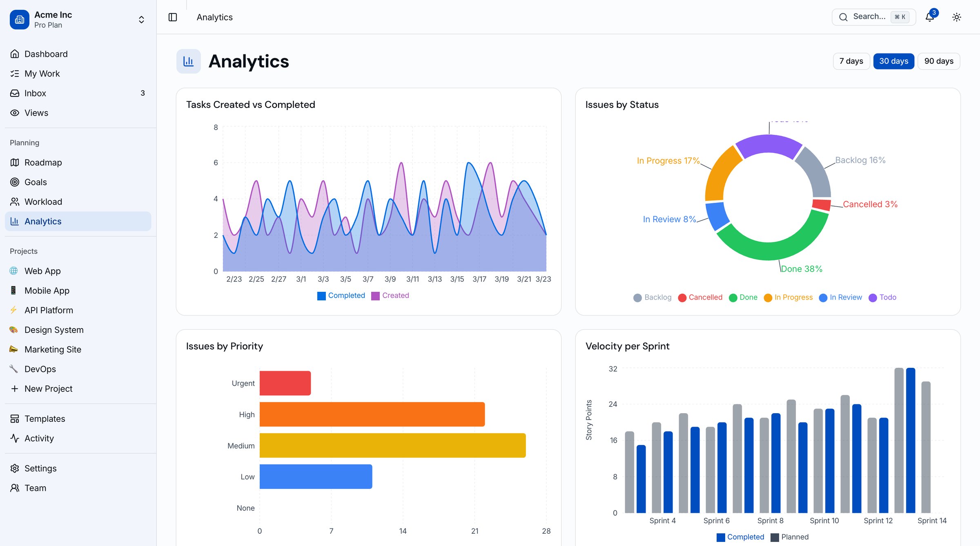Click the Workload people icon
This screenshot has height=546, width=980.
pyautogui.click(x=15, y=201)
